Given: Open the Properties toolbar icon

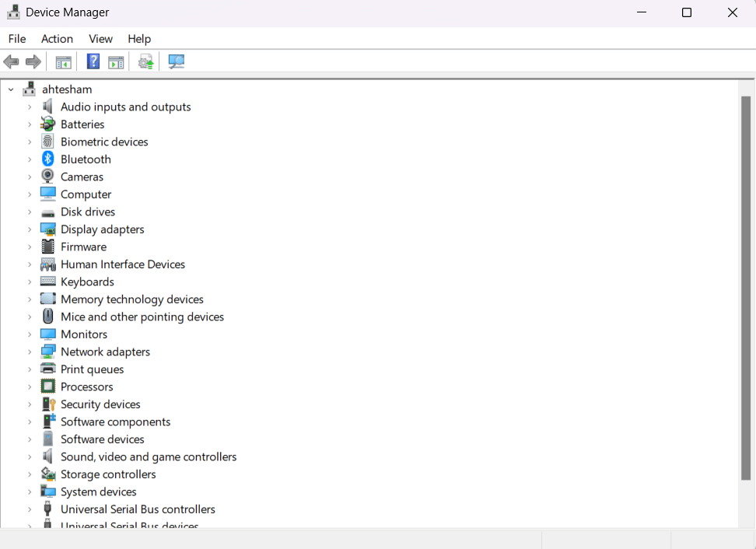Looking at the screenshot, I should pos(116,61).
